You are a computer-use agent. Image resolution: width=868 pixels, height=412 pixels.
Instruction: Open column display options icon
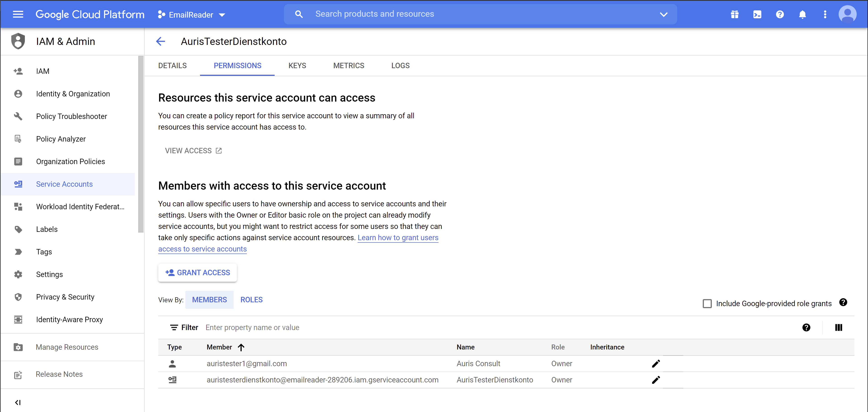click(x=838, y=328)
